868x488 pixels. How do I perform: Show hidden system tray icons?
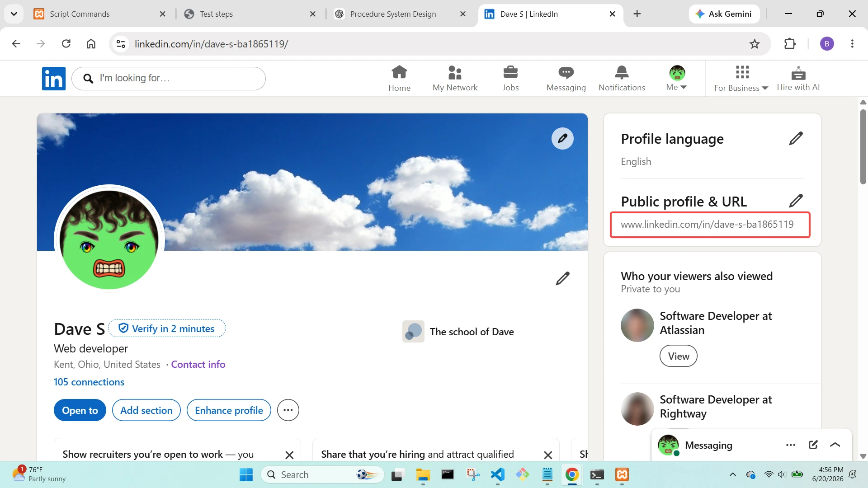[732, 474]
